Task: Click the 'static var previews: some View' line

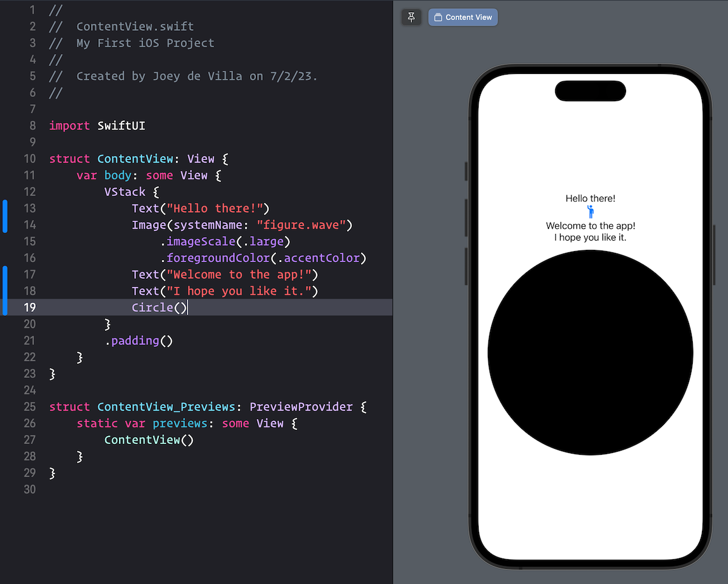Action: coord(187,423)
